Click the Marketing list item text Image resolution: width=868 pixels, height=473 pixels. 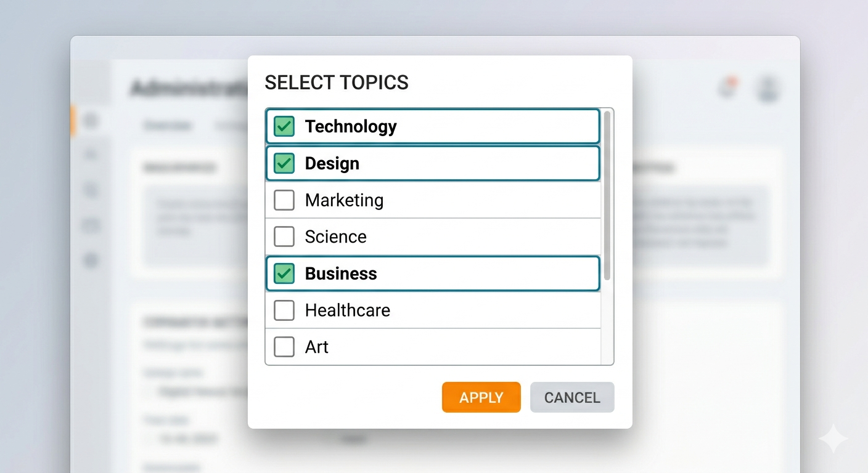tap(344, 200)
